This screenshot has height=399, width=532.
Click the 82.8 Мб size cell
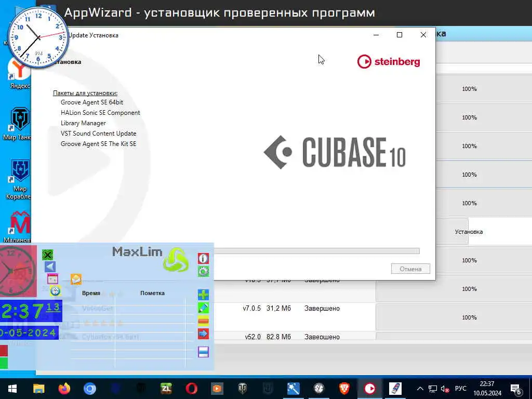click(278, 337)
